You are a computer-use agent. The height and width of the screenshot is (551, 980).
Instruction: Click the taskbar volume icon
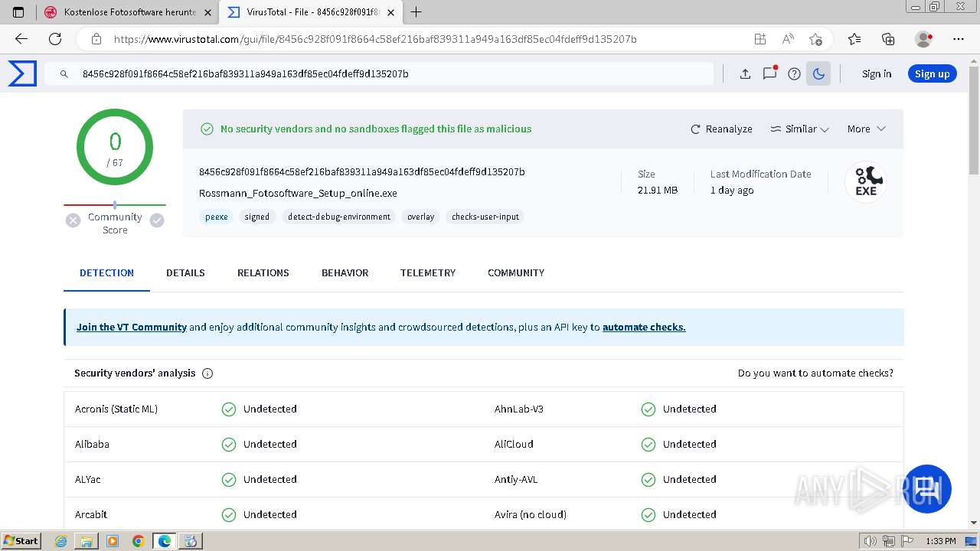coord(870,541)
